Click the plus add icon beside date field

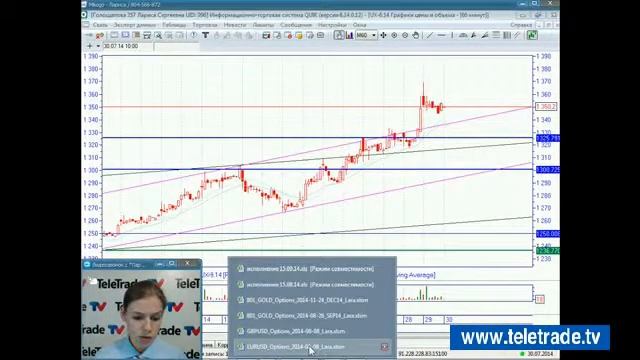coord(90,46)
